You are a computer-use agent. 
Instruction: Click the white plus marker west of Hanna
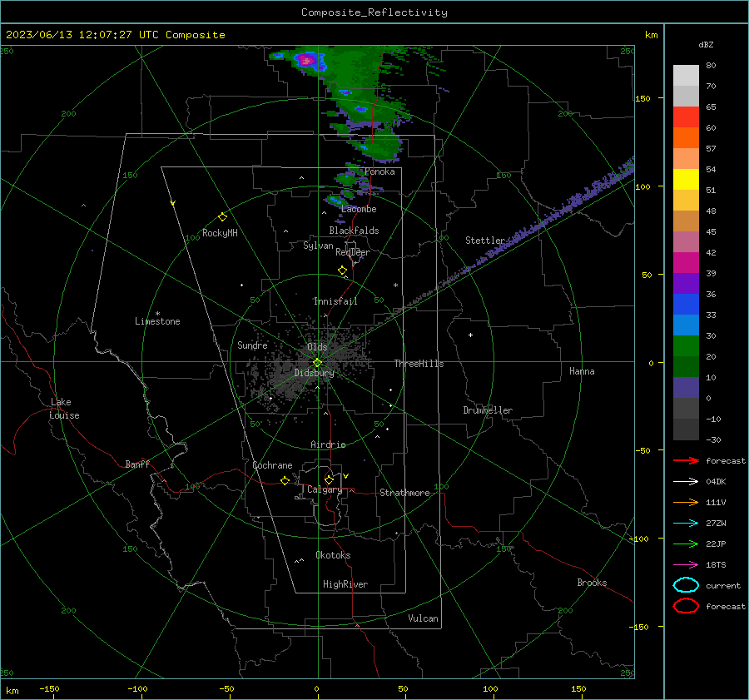(470, 335)
